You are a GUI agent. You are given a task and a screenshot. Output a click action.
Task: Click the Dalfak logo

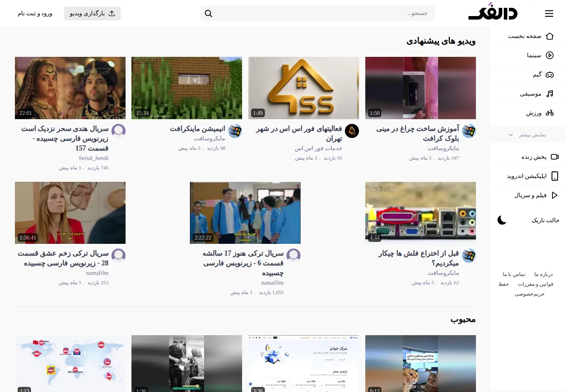tap(493, 12)
